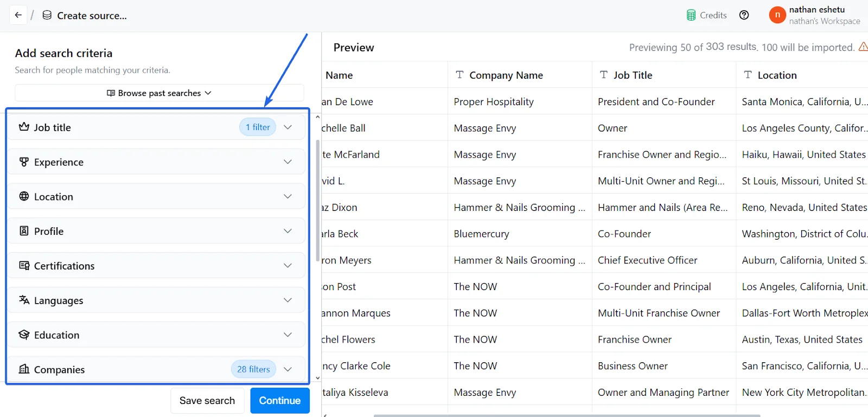Image resolution: width=868 pixels, height=417 pixels.
Task: Click the name cell in Proper Hospitality row
Action: (x=385, y=102)
